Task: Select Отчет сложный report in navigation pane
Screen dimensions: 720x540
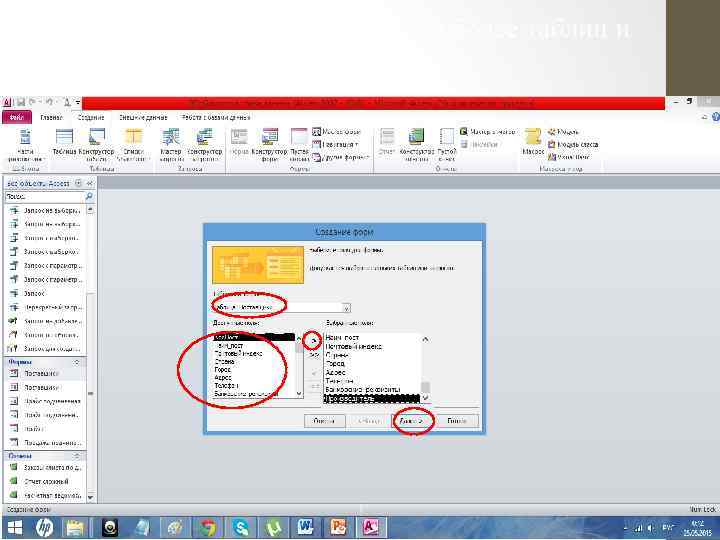Action: tap(45, 481)
